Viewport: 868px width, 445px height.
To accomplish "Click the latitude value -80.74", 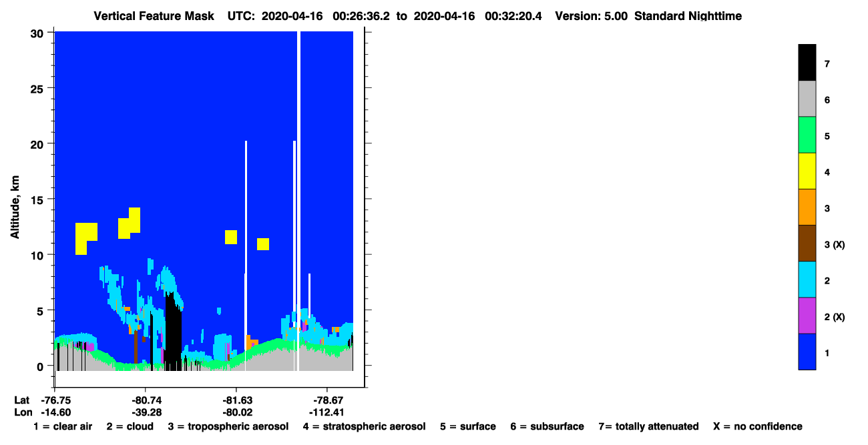I will 146,400.
